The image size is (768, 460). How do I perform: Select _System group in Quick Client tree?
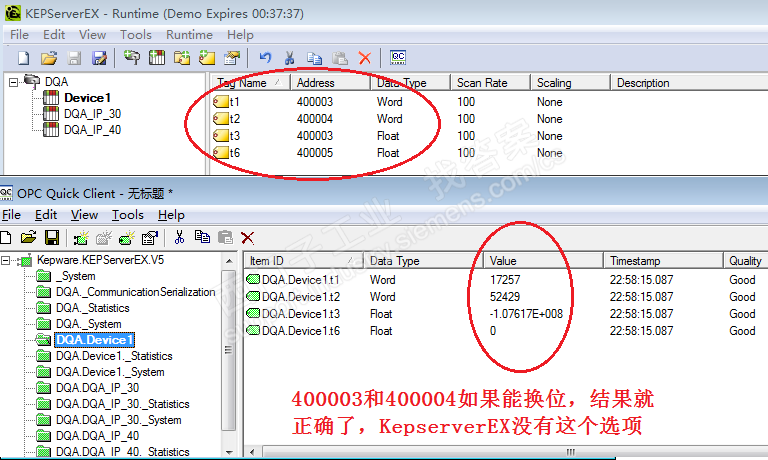(x=75, y=276)
